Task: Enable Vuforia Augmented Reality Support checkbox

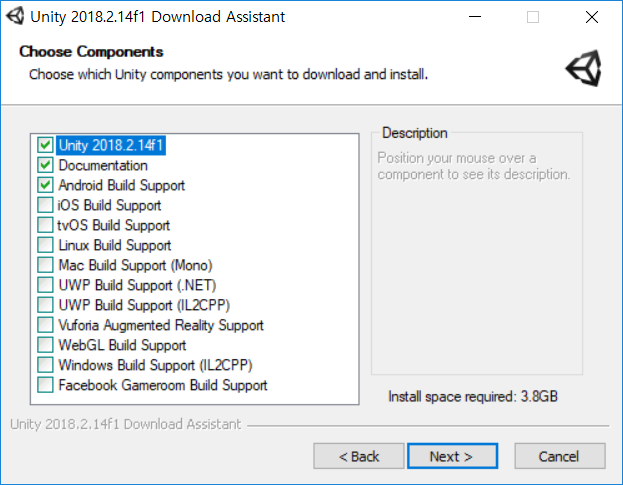Action: click(x=45, y=325)
